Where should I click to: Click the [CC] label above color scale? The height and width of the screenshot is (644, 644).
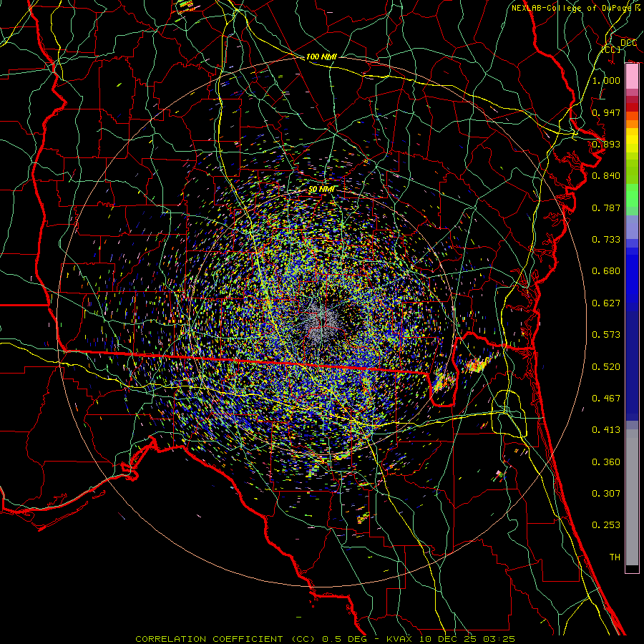[x=611, y=49]
